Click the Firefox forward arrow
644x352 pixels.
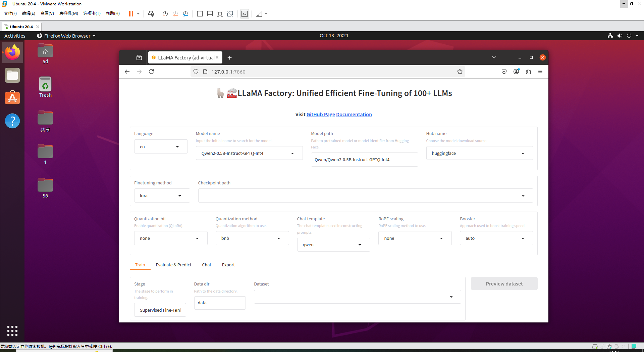[x=139, y=72]
